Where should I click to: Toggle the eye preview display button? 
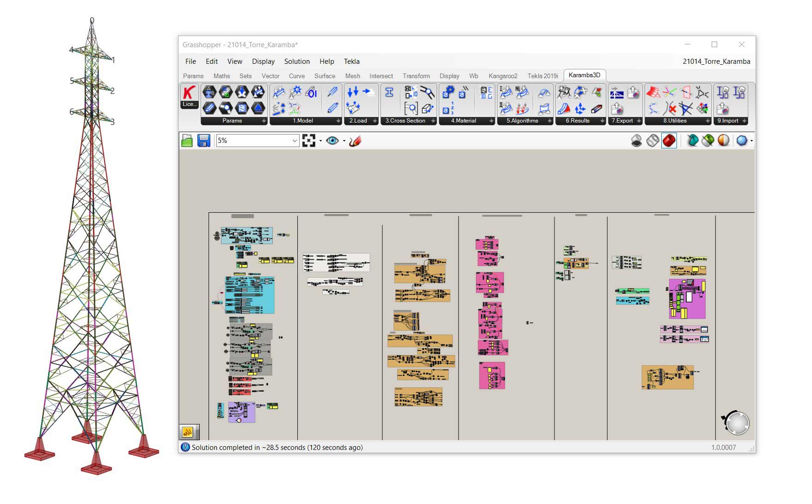coord(332,141)
